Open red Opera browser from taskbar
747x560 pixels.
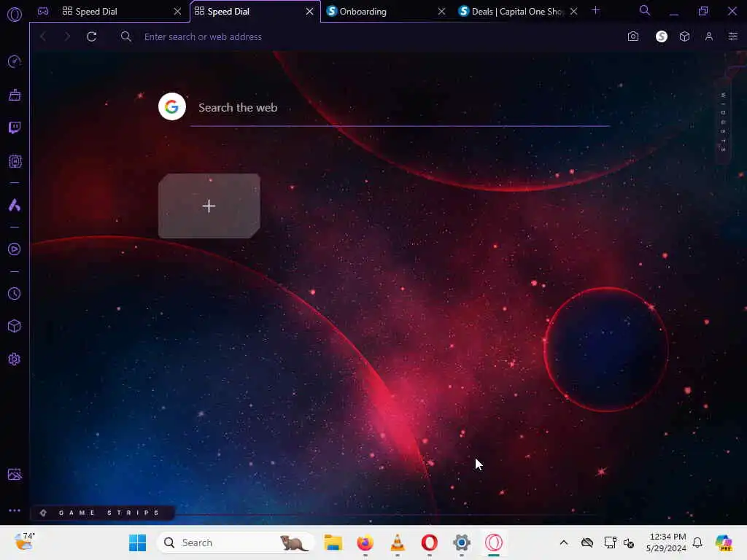click(x=429, y=542)
